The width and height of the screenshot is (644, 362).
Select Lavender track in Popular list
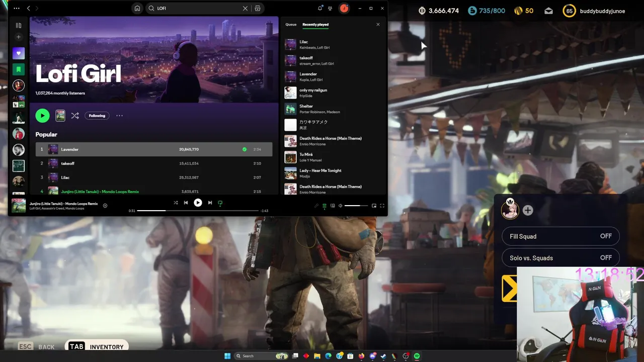click(154, 149)
